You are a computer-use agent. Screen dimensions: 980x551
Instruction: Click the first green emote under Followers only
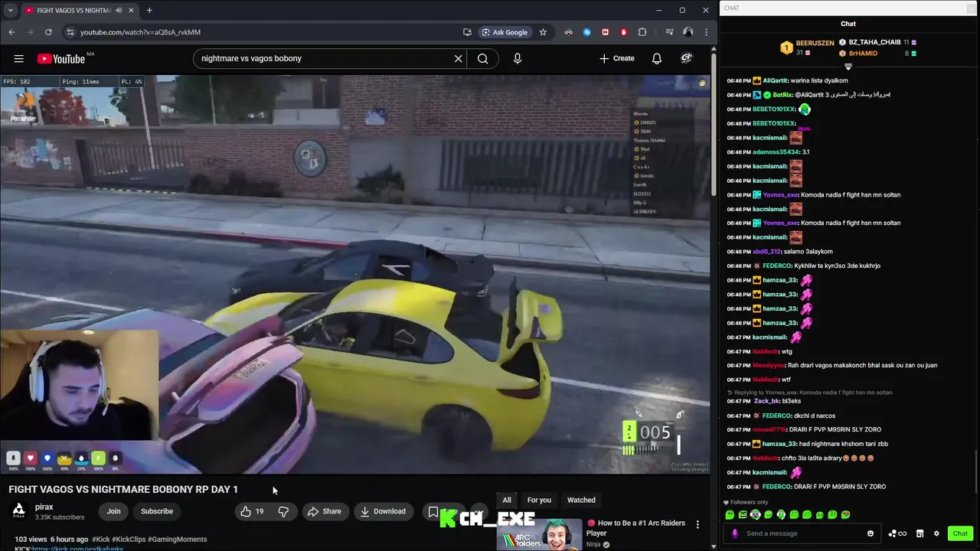(730, 515)
